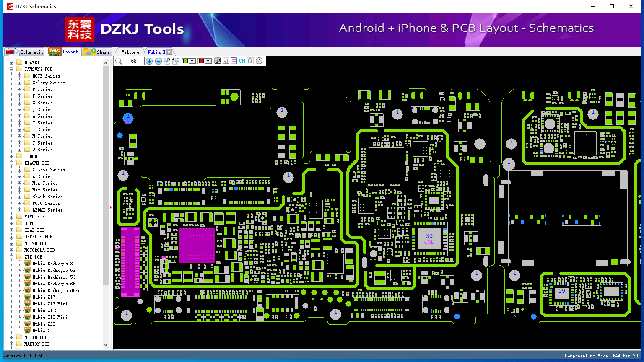Click the MEIZU PCB folder icon
This screenshot has width=644, height=362.
tap(19, 243)
